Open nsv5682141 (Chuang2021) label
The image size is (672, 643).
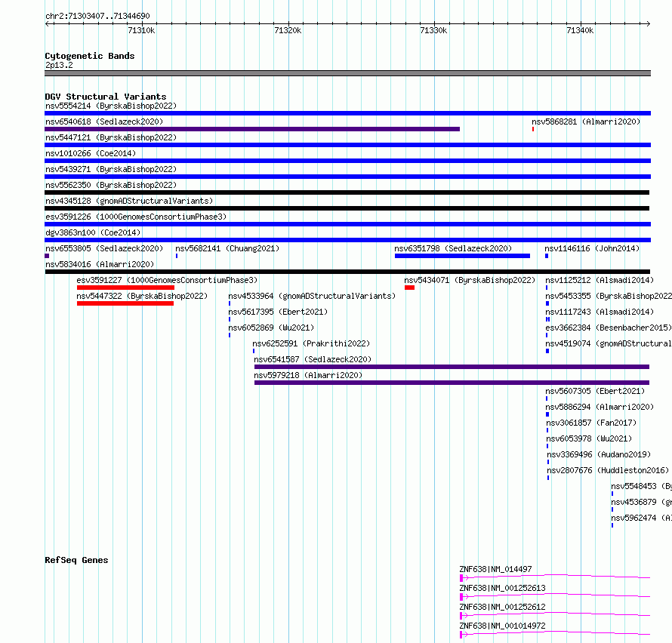point(227,248)
